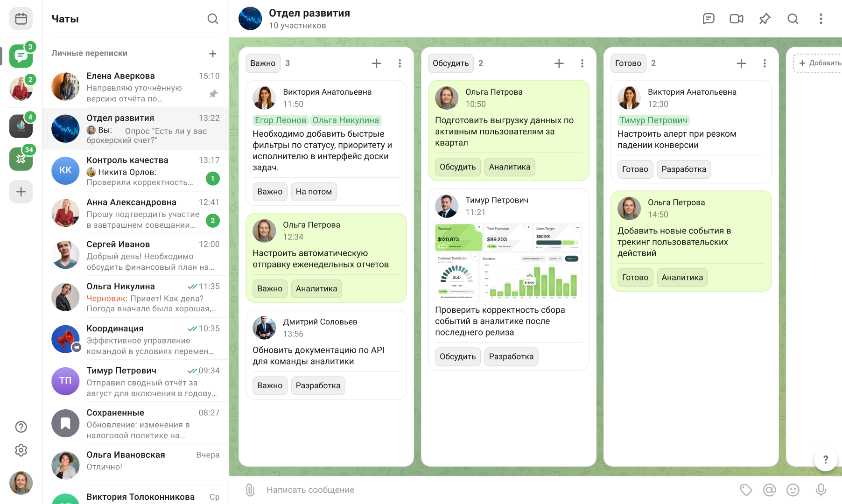Add card to Обсудить column
This screenshot has height=504, width=842.
click(x=559, y=63)
